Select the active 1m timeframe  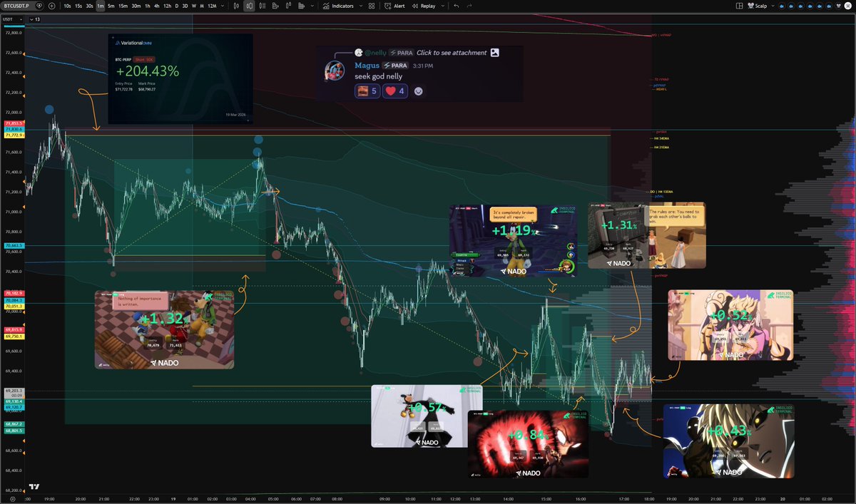point(101,6)
